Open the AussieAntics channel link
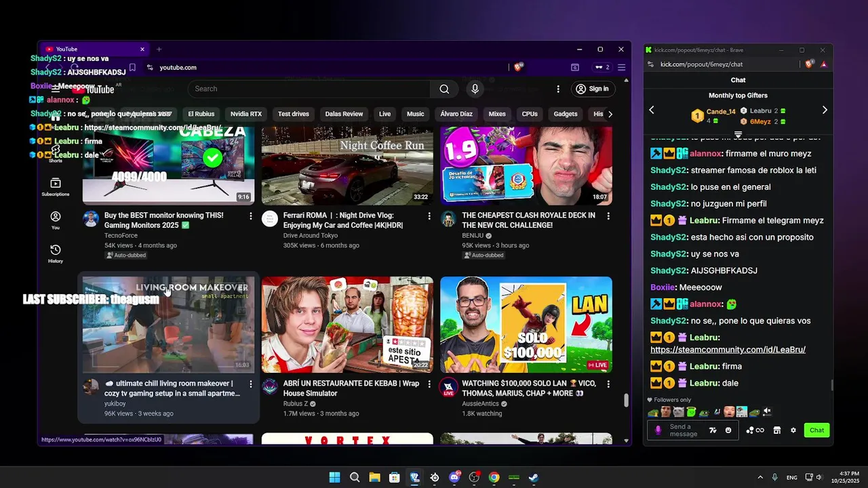Viewport: 868px width, 488px height. [481, 403]
